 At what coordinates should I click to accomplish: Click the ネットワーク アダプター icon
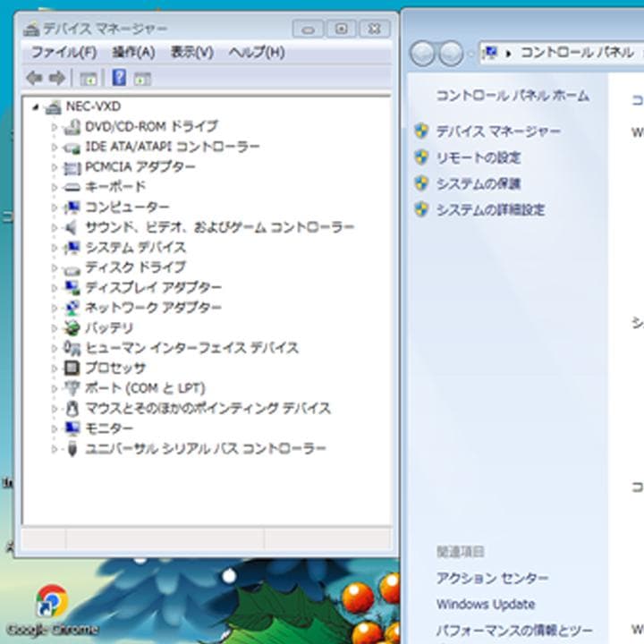coord(72,308)
